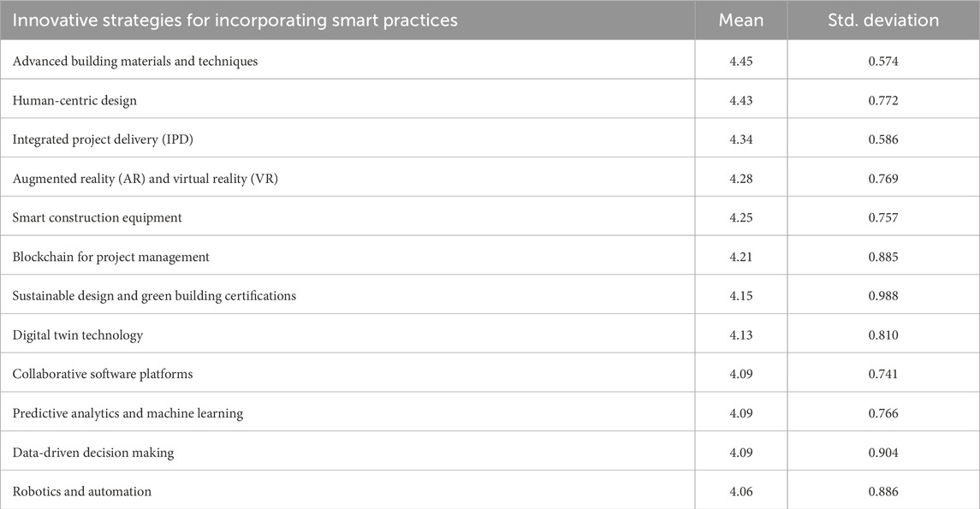This screenshot has width=980, height=509.
Task: Click Sustainable design and green building certifications
Action: (x=154, y=296)
